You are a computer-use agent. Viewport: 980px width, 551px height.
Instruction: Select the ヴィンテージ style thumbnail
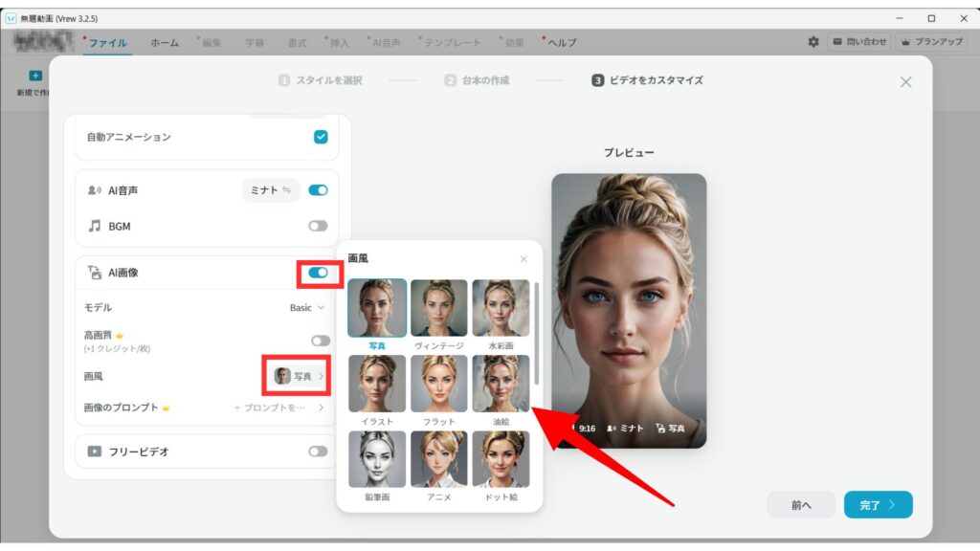(x=439, y=308)
